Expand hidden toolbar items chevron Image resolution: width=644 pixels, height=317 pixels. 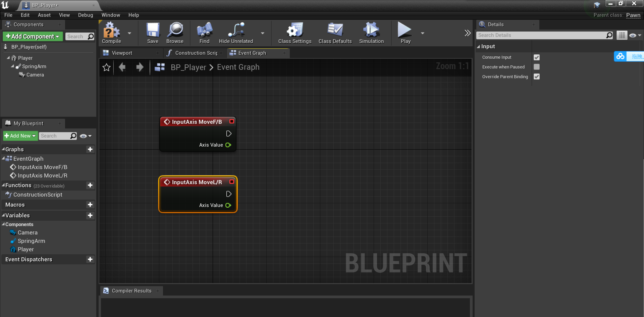[467, 33]
